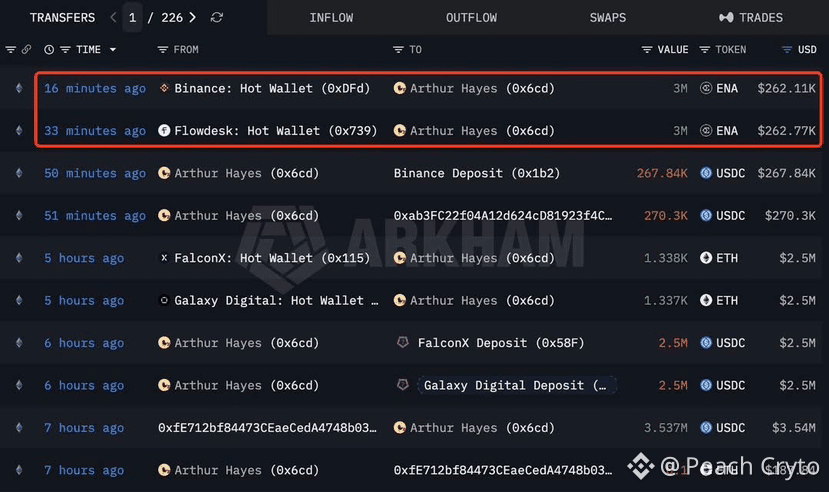Click ENA token icon on the $262.11K row
Screen dimensions: 829x492
pos(706,88)
